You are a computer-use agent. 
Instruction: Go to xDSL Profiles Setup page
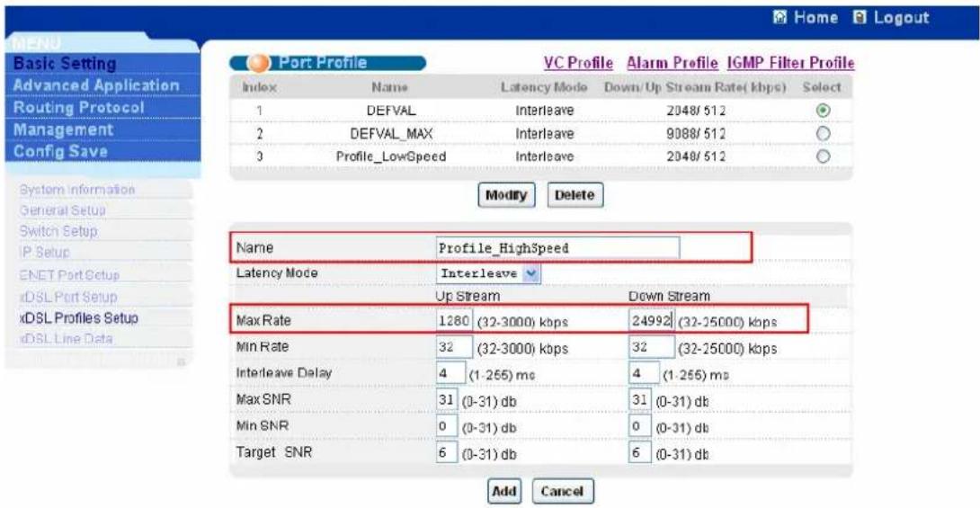pyautogui.click(x=79, y=318)
